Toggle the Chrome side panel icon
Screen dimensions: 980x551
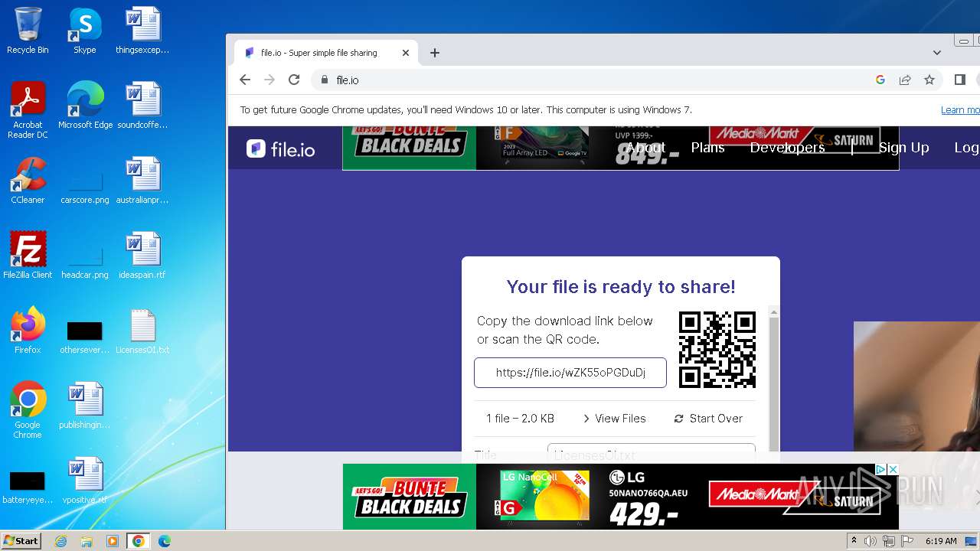960,80
